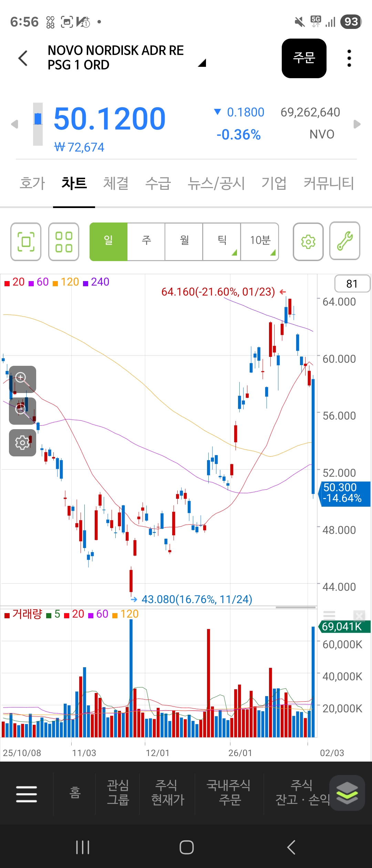Open overlay gear settings on chart

pyautogui.click(x=22, y=443)
